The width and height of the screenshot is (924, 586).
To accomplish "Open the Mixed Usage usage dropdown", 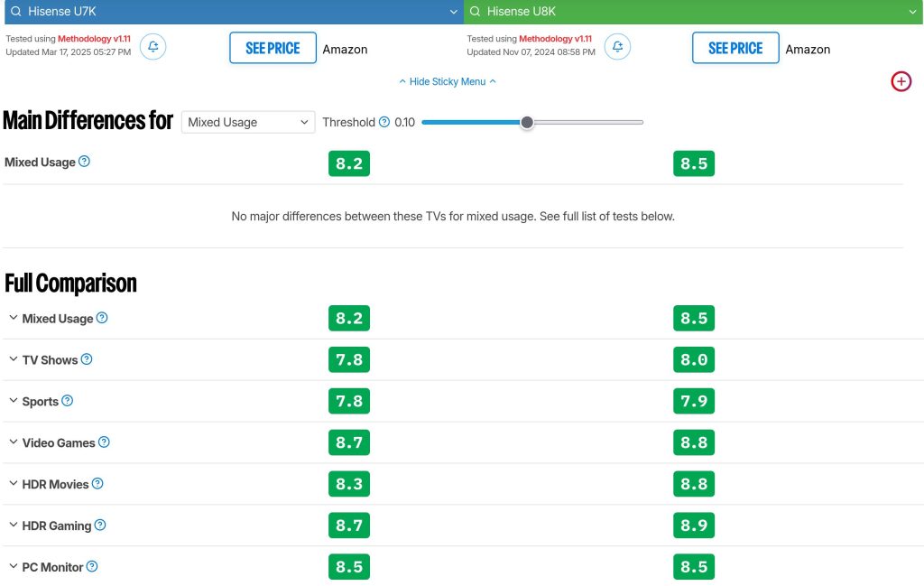I will click(247, 122).
